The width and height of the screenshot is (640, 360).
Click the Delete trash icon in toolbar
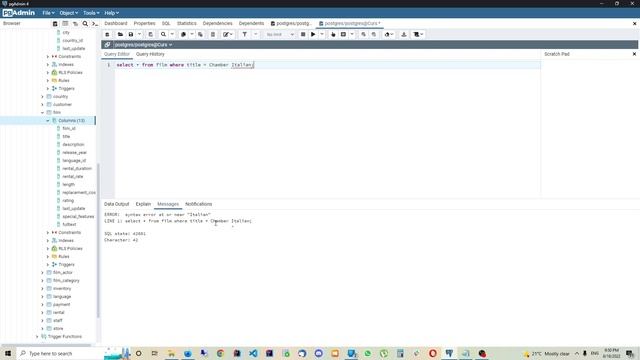[213, 34]
